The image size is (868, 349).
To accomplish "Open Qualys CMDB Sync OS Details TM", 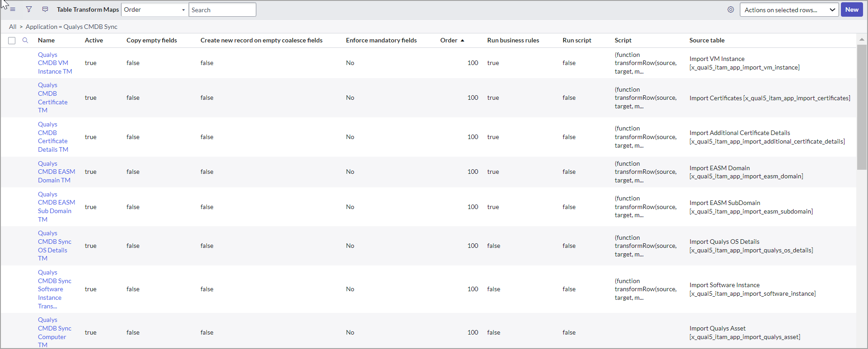I will [x=55, y=246].
